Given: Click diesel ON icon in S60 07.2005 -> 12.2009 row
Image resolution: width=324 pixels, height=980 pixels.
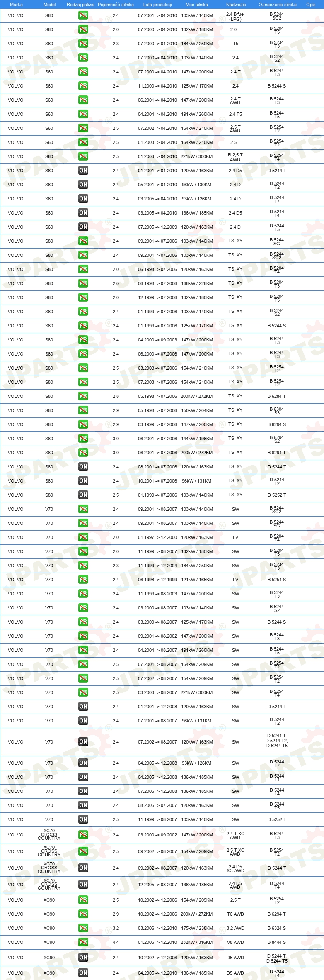Looking at the screenshot, I should [83, 227].
